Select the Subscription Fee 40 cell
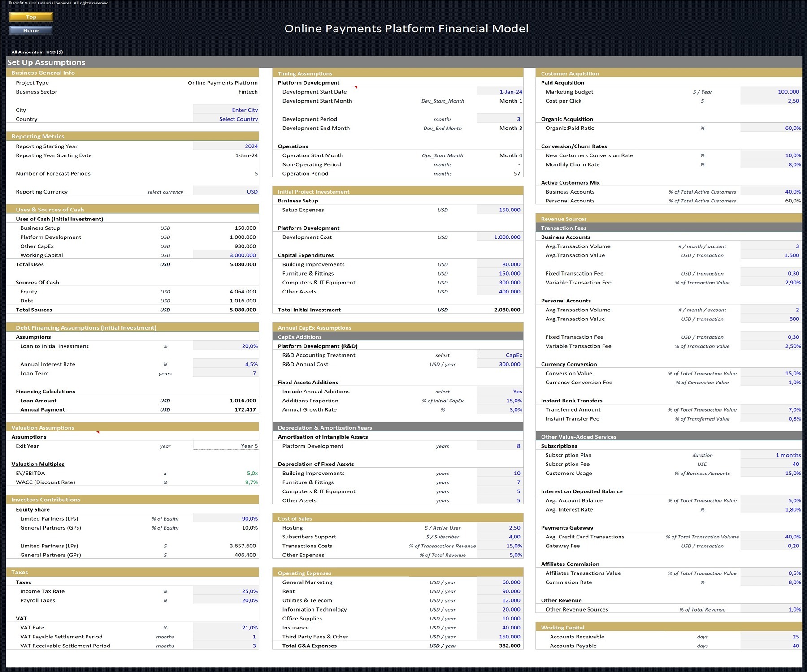Screen dimensions: 807x672 [771, 464]
